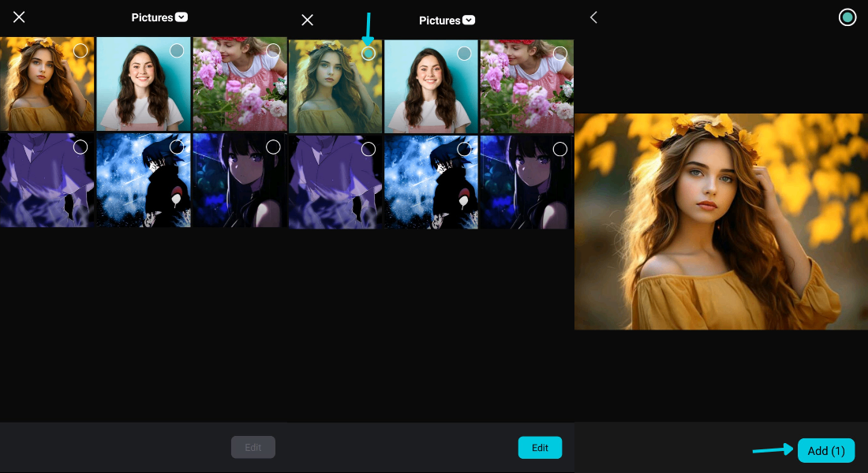Select the teal-background woman photo in the left panel

coord(177,51)
